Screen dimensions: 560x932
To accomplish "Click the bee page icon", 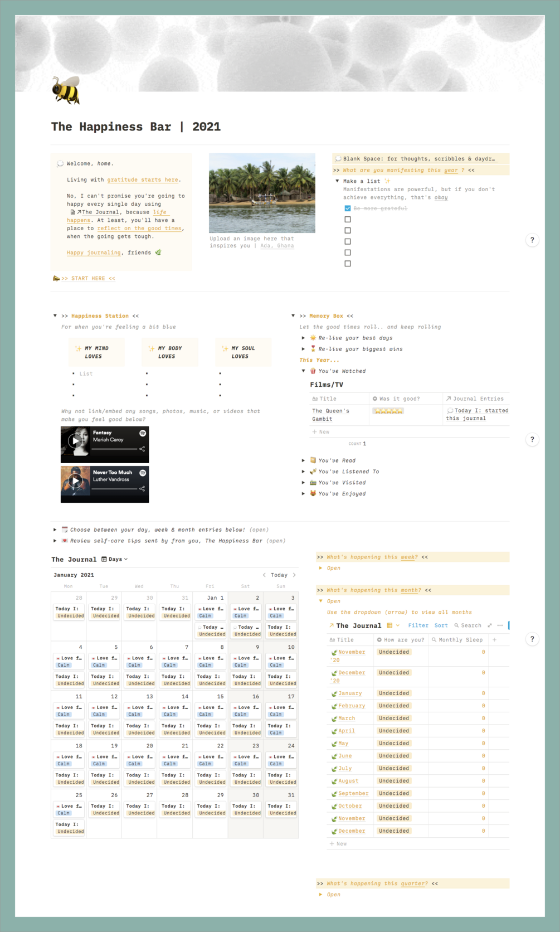I will (66, 90).
